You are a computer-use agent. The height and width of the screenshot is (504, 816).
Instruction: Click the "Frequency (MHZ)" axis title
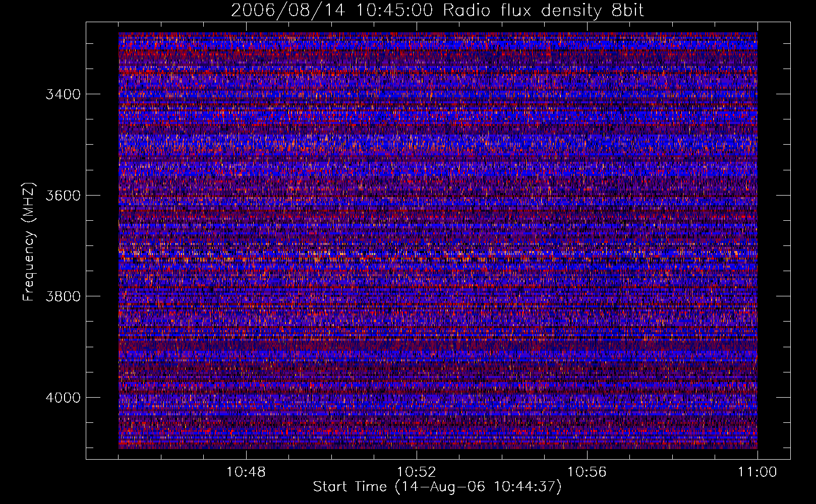29,242
